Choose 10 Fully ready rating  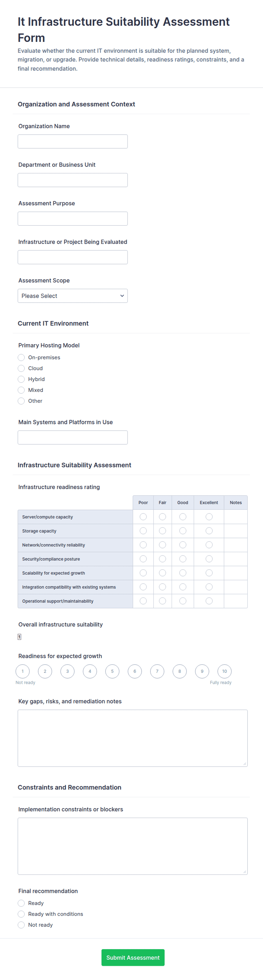click(x=225, y=671)
